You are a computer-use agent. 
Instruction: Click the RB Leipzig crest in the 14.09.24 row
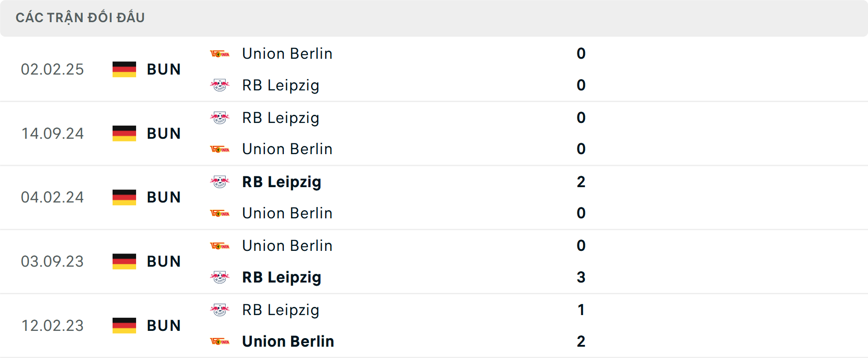(x=220, y=118)
